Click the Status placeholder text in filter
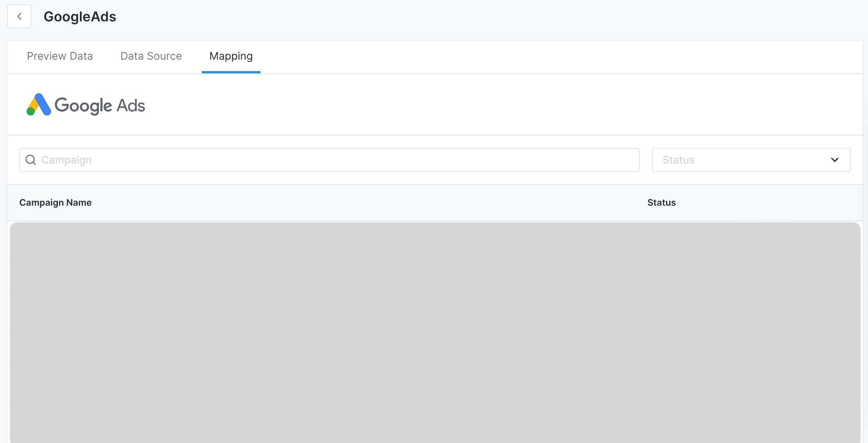The width and height of the screenshot is (868, 443). [678, 160]
